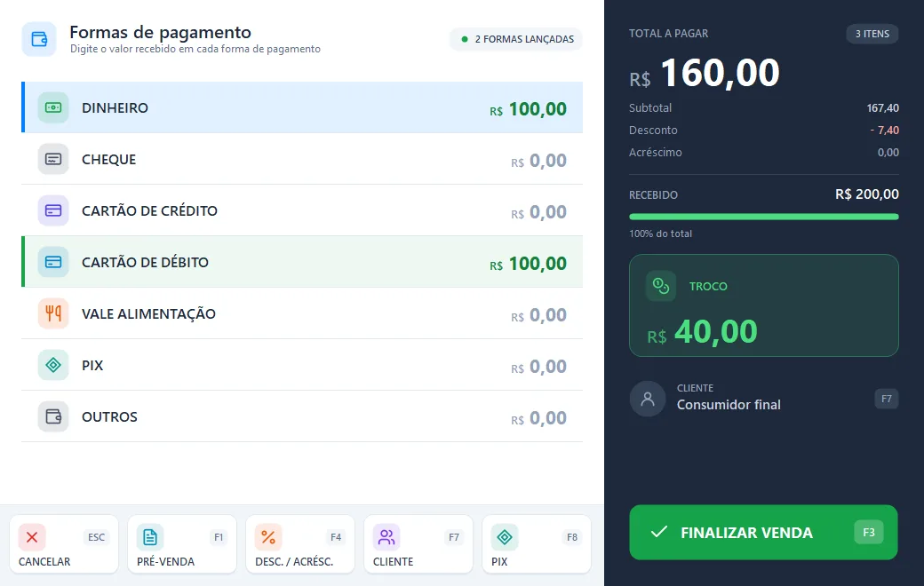Click the PIX icon in the bottom shortcut bar
The height and width of the screenshot is (586, 924).
(505, 537)
